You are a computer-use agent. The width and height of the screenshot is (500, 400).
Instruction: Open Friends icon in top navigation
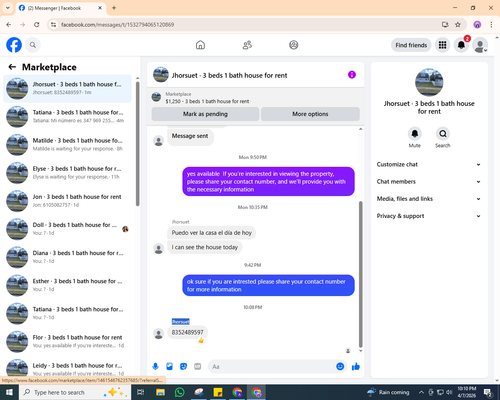[x=247, y=45]
